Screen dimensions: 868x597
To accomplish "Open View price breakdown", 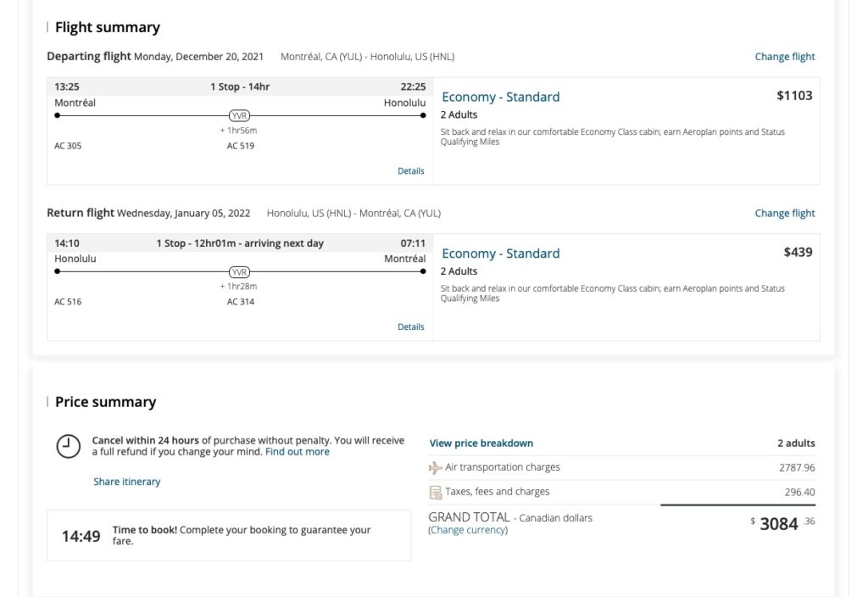I will point(481,443).
